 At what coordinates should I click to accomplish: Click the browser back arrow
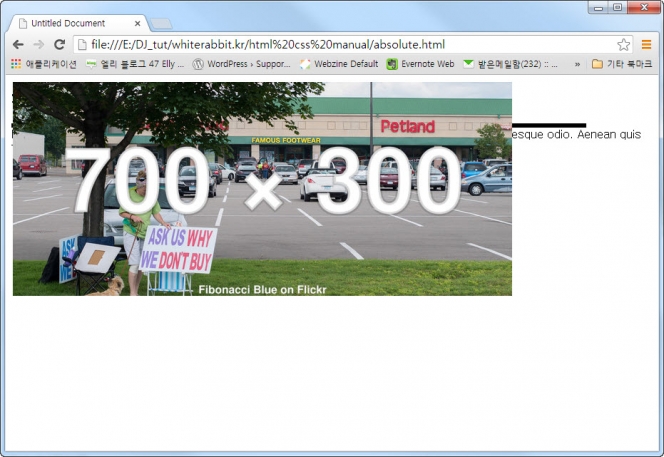click(x=18, y=45)
